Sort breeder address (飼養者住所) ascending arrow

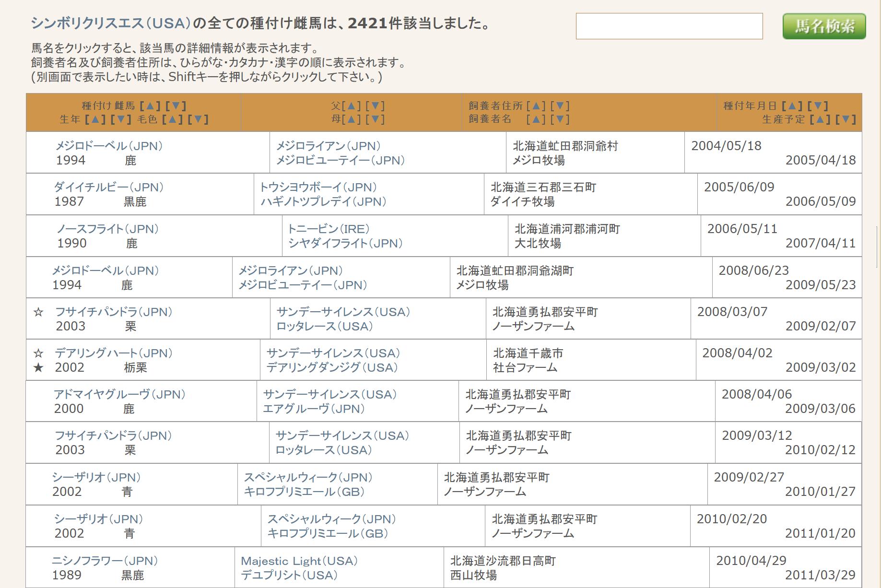click(536, 106)
